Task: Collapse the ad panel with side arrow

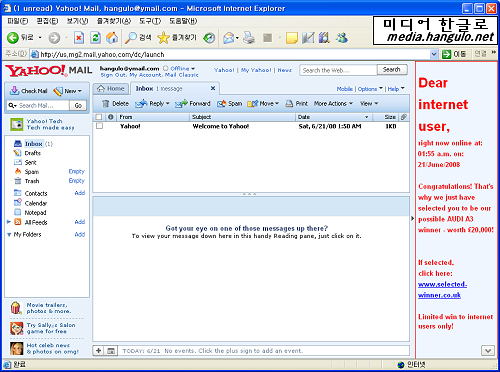Action: point(412,219)
